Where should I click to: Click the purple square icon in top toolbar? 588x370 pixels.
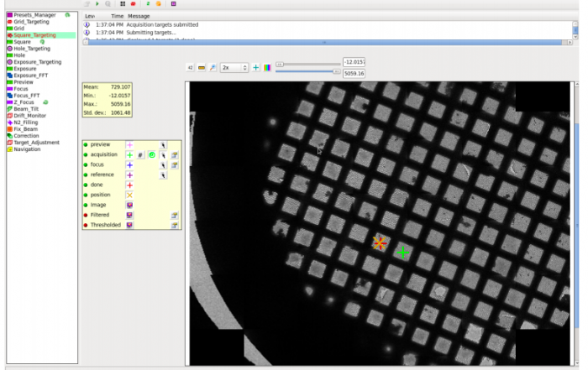click(x=174, y=3)
